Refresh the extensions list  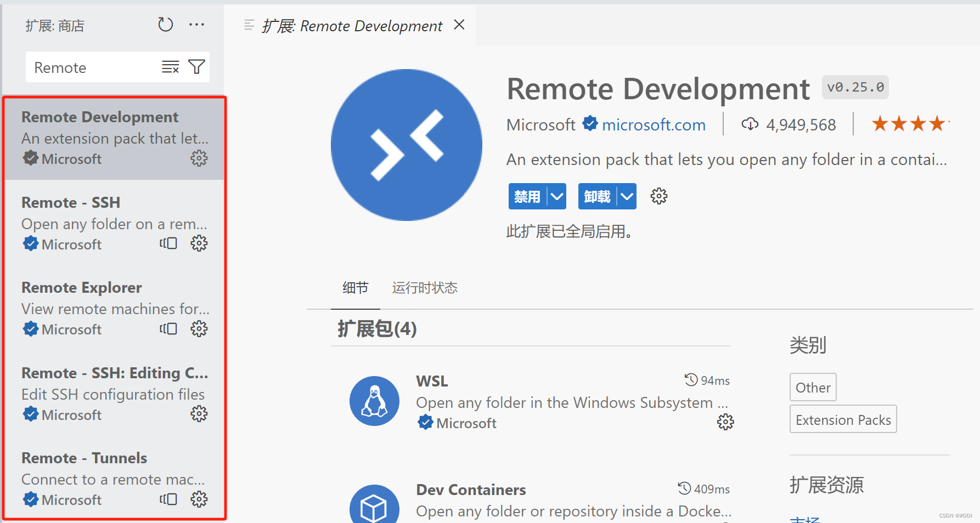point(165,25)
